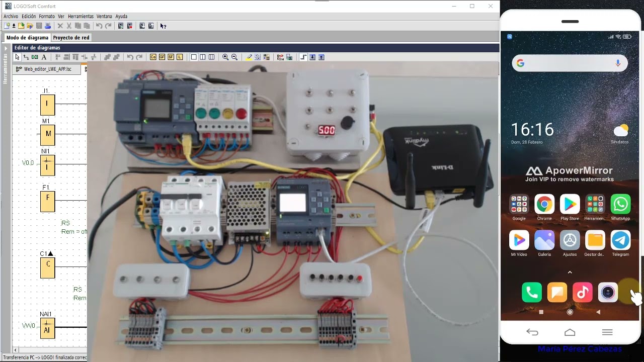This screenshot has width=644, height=362.
Task: Open WhatsApp on the phone screen
Action: point(620,205)
